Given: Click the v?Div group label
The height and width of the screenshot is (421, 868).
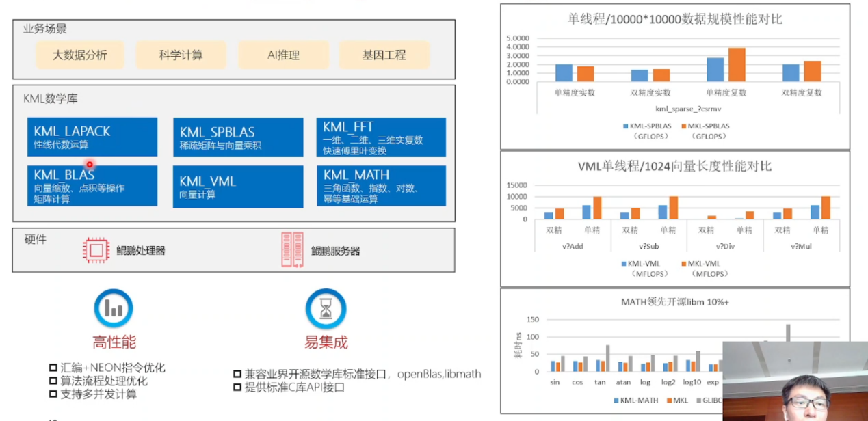Looking at the screenshot, I should coord(724,246).
